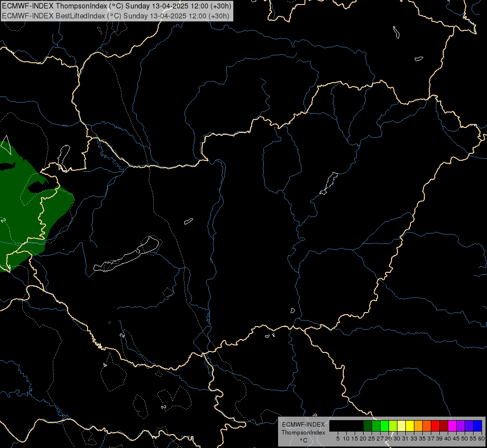This screenshot has width=487, height=448.
Task: Click the medium green 25-27 legend swatch
Action: tap(376, 426)
